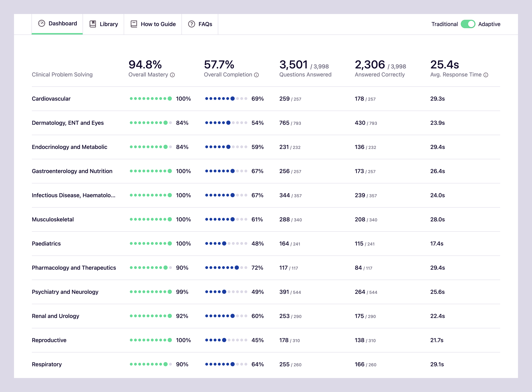Open Dermatology, ENT and Eyes topic
Screen dimensions: 532x392
(68, 123)
